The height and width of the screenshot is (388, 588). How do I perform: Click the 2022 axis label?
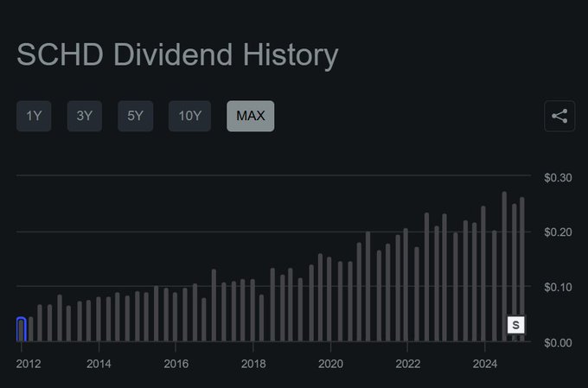pyautogui.click(x=407, y=364)
